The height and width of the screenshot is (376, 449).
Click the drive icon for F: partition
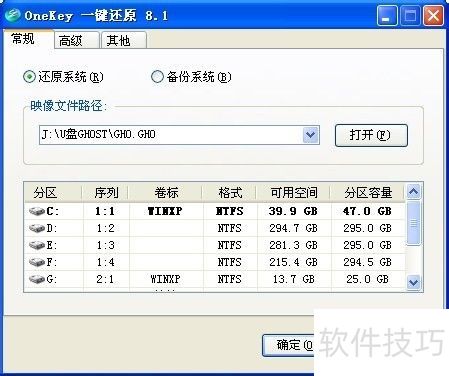[x=37, y=262]
